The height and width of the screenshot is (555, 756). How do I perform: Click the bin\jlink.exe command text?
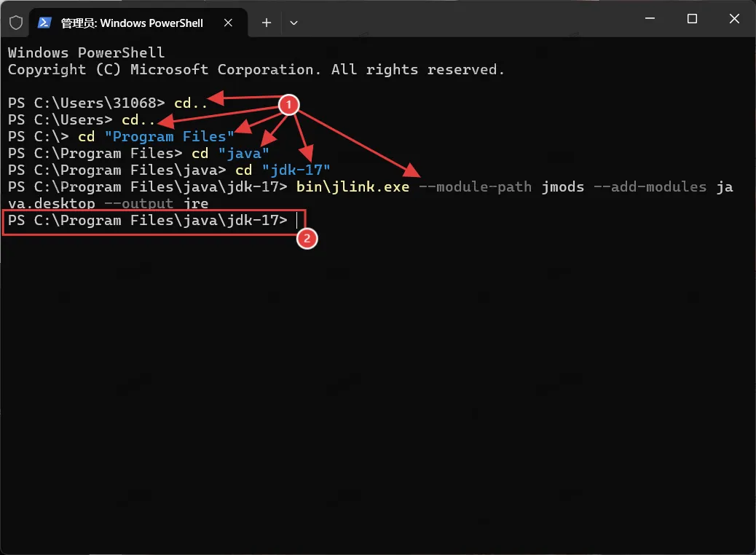click(353, 186)
